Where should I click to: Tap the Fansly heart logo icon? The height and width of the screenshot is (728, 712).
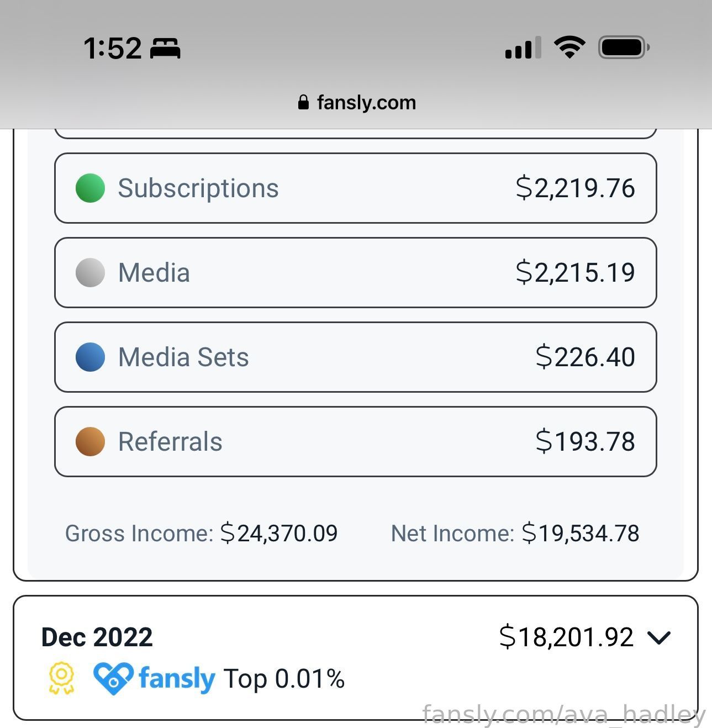click(113, 678)
